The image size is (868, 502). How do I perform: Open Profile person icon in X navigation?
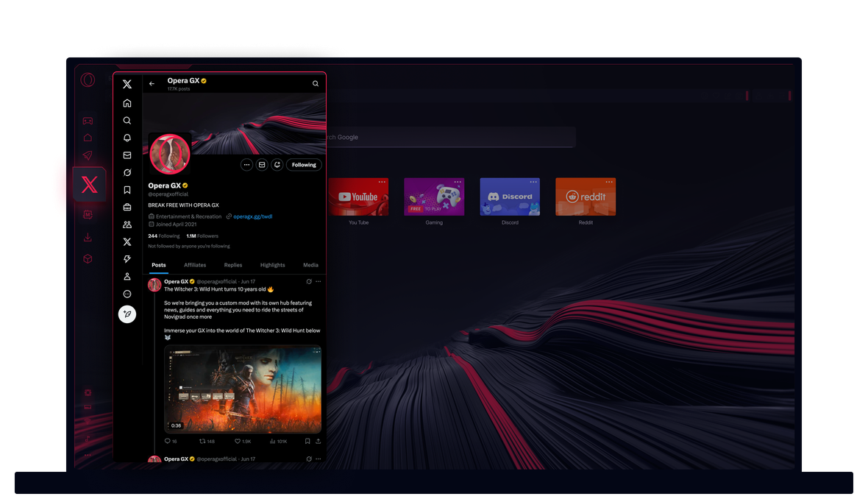pyautogui.click(x=127, y=276)
